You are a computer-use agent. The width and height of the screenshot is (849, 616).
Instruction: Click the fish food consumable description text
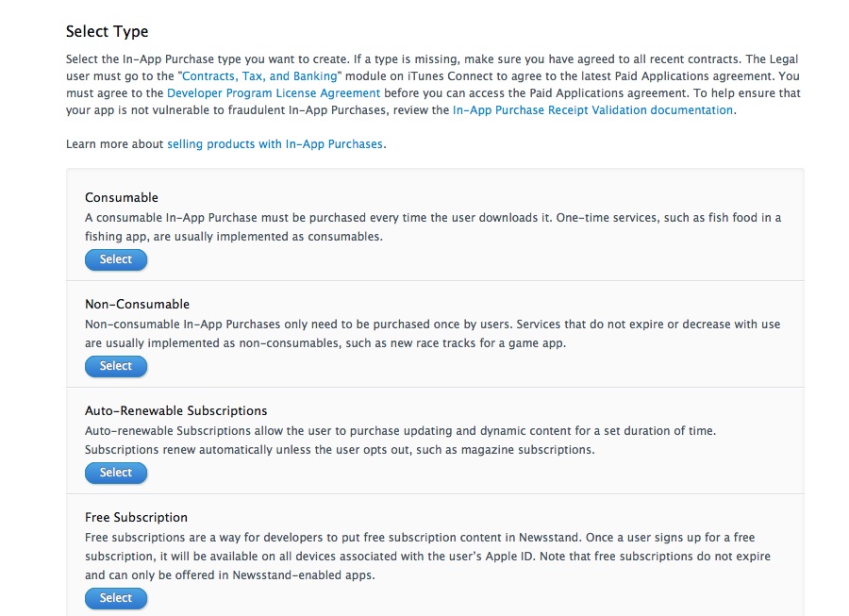(x=433, y=226)
